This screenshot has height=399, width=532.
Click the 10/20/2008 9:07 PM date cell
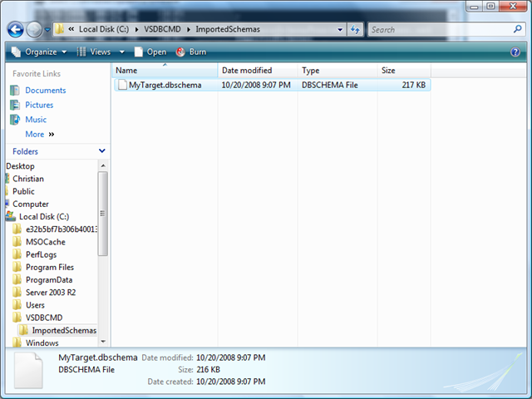click(x=256, y=85)
